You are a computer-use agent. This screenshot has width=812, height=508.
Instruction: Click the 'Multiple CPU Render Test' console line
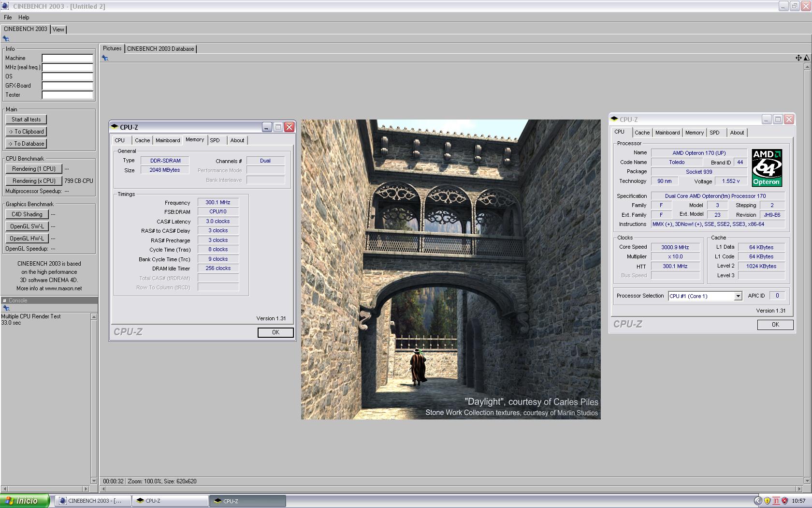[x=31, y=316]
